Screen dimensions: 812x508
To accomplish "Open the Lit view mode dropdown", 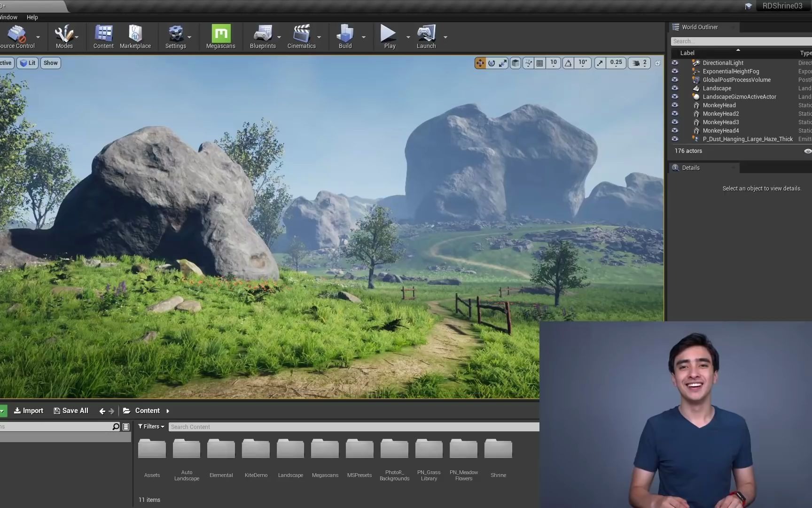I will click(27, 63).
